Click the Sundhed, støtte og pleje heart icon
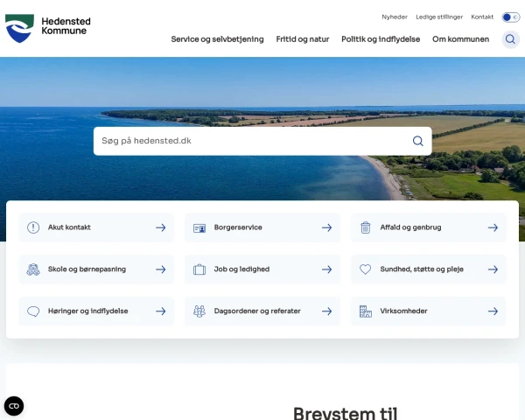 (x=366, y=269)
